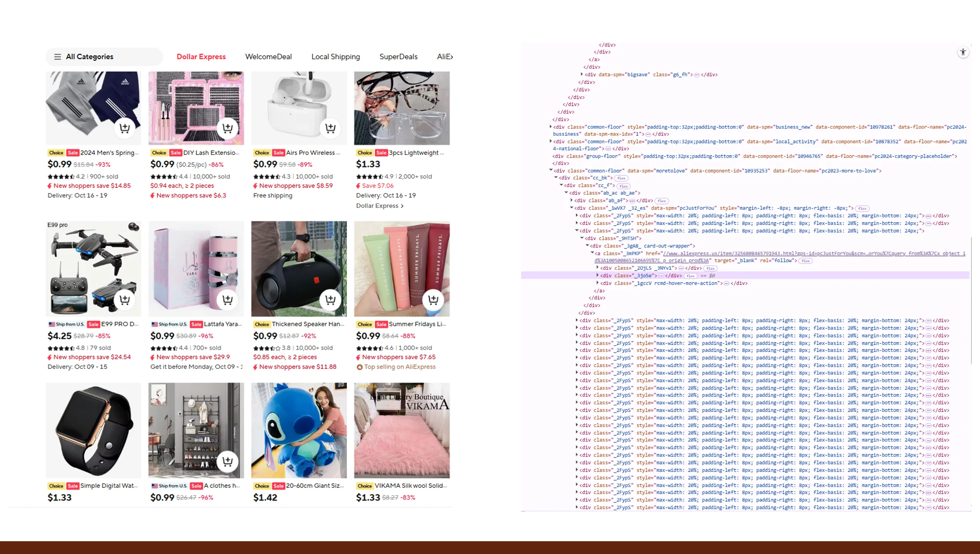
Task: Open the All Categories hamburger menu
Action: (x=57, y=56)
